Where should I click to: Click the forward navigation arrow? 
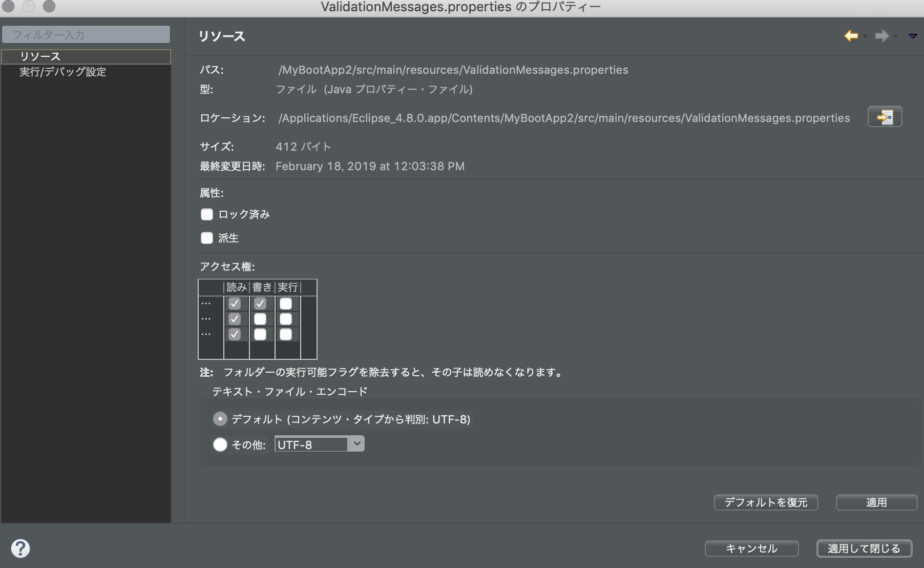coord(882,36)
